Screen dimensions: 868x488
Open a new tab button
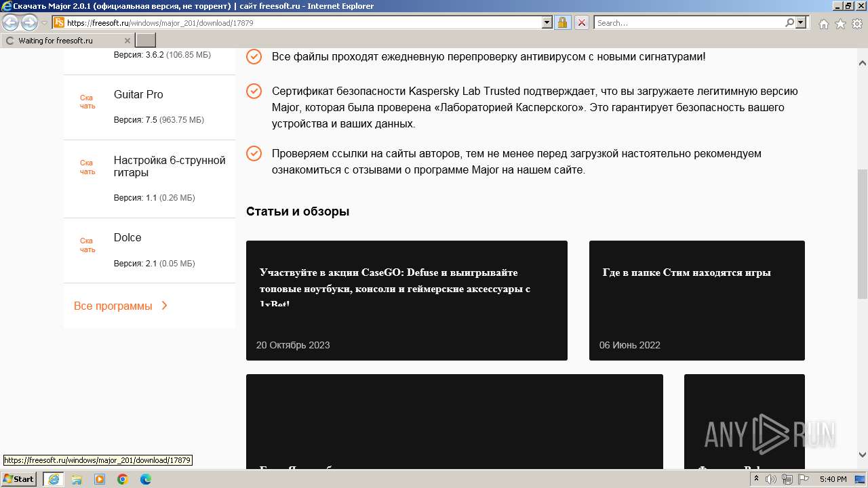(x=146, y=41)
